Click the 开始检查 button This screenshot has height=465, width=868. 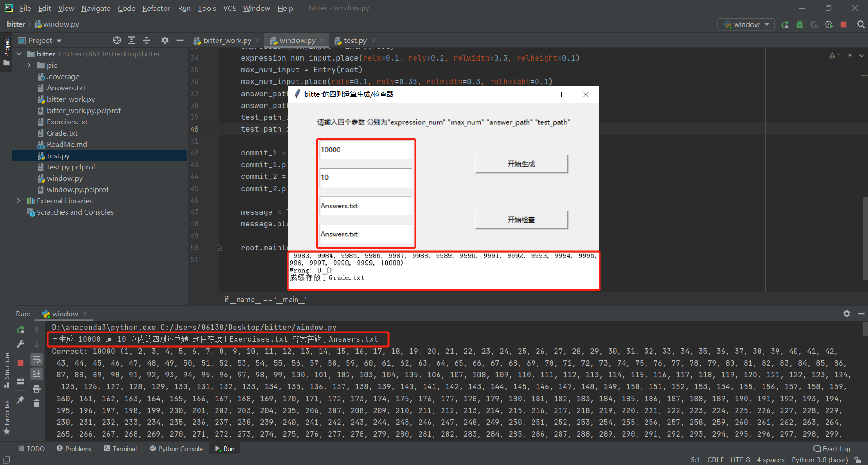521,220
